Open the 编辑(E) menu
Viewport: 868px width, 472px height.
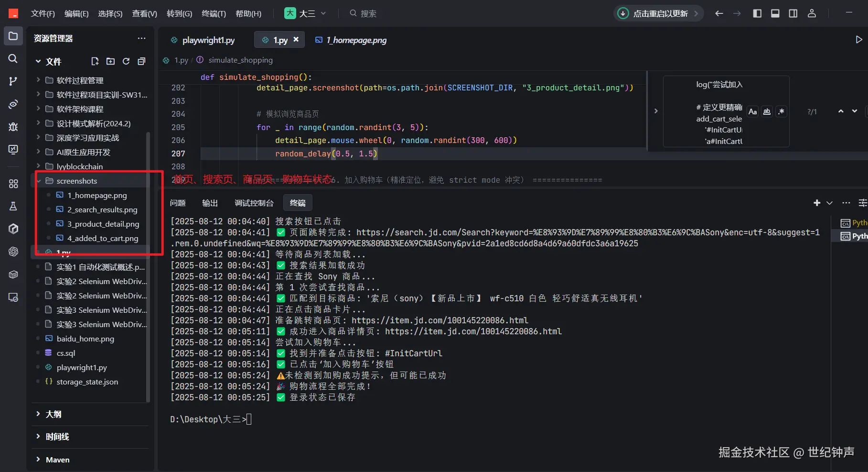pyautogui.click(x=76, y=13)
